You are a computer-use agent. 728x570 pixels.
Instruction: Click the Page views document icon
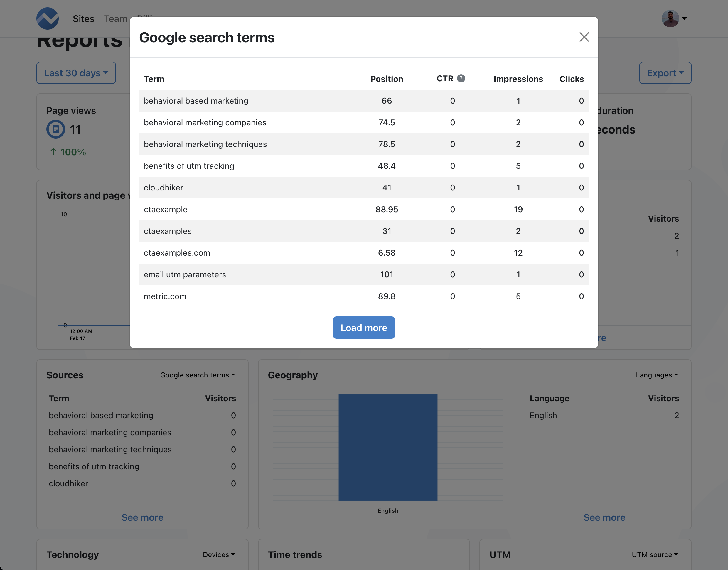tap(55, 129)
